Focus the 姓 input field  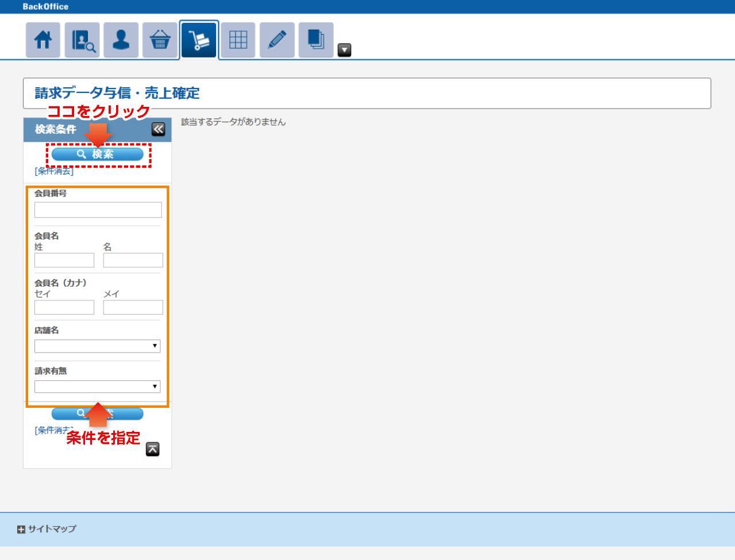(x=64, y=260)
